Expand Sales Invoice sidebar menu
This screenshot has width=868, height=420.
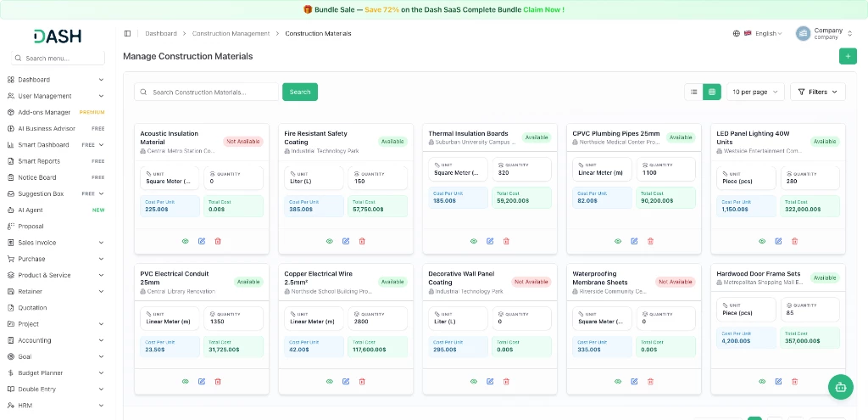(x=55, y=243)
